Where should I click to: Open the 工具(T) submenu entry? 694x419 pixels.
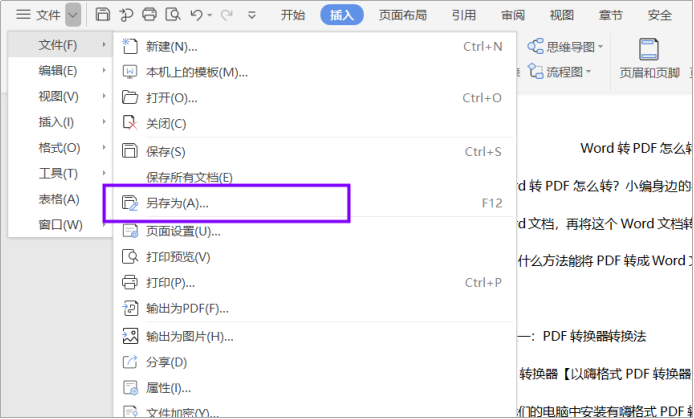pos(60,173)
